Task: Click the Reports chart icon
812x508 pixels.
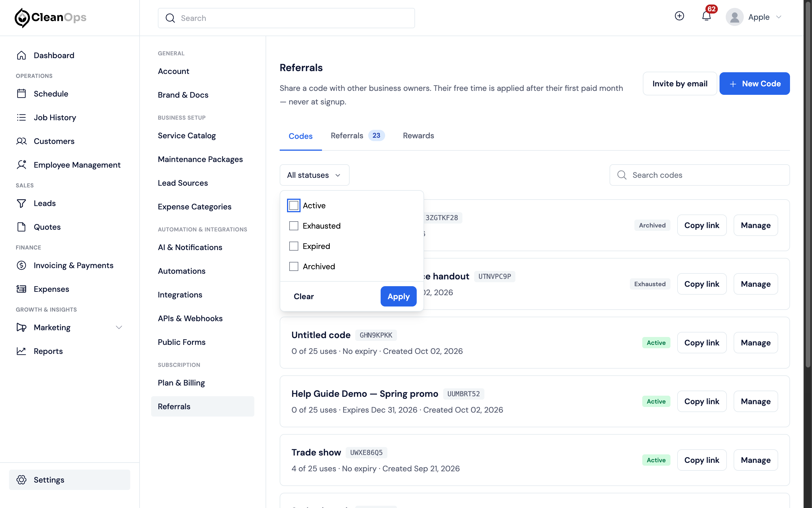Action: click(x=21, y=351)
